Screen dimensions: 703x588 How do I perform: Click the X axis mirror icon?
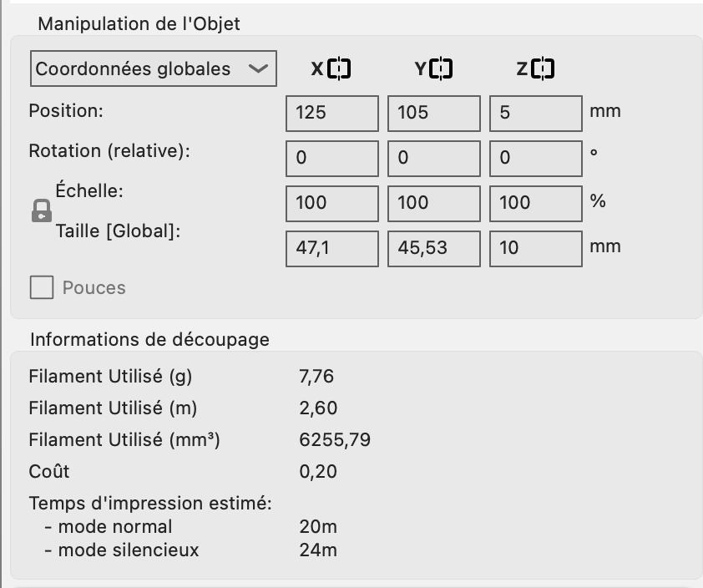339,68
